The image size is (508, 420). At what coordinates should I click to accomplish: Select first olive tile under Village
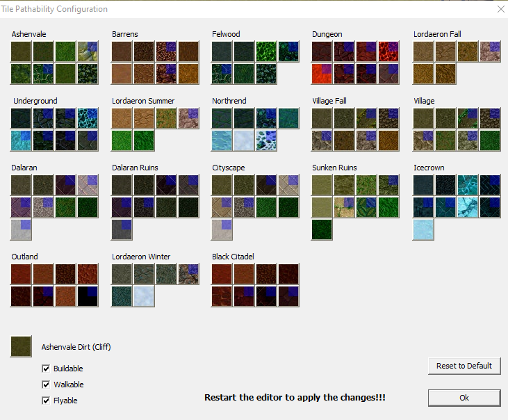pos(423,118)
